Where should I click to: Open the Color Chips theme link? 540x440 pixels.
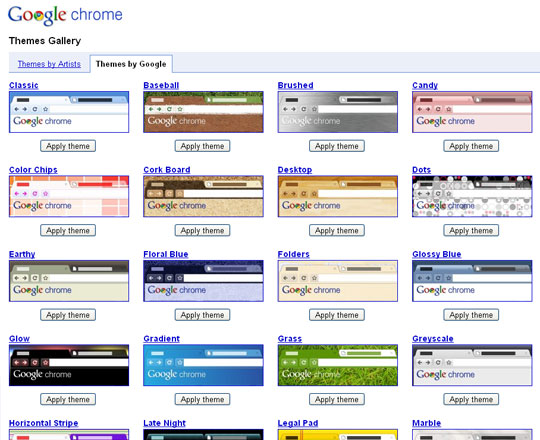coord(33,170)
